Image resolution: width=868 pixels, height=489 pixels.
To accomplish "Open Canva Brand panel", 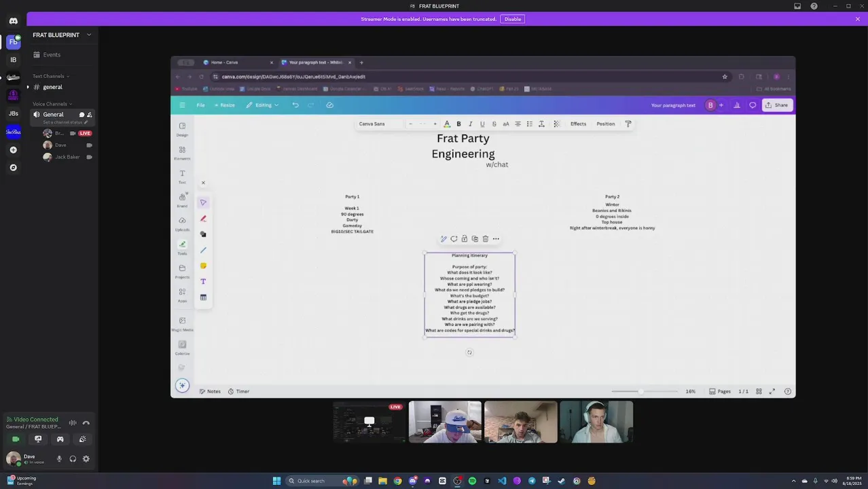I will [182, 200].
